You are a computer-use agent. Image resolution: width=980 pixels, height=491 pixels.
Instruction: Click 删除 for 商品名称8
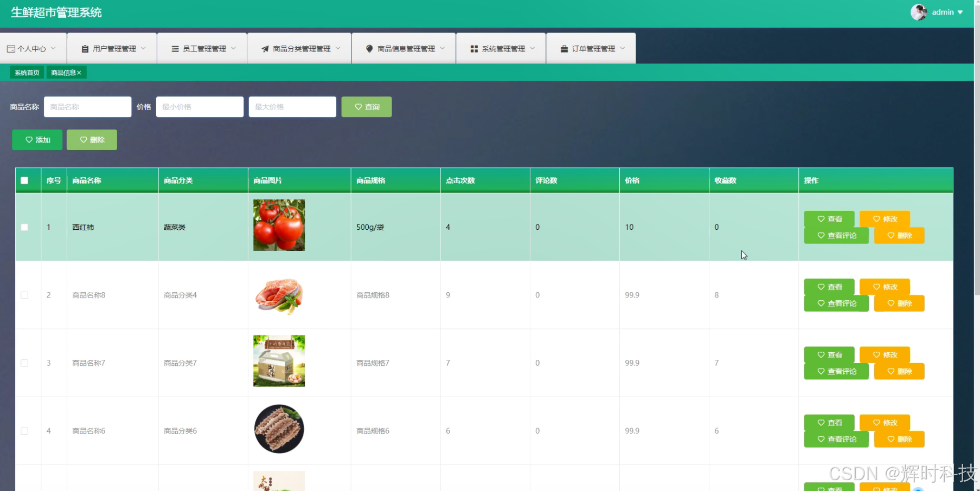899,303
